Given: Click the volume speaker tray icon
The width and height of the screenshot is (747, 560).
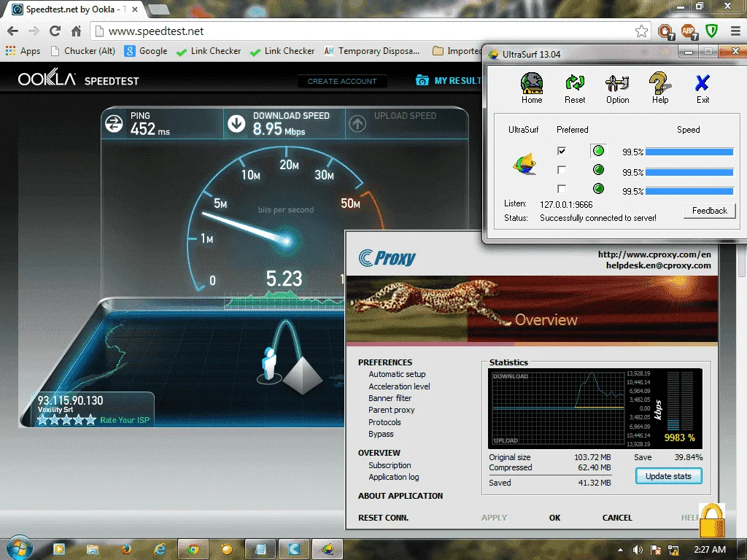Looking at the screenshot, I should pyautogui.click(x=638, y=550).
